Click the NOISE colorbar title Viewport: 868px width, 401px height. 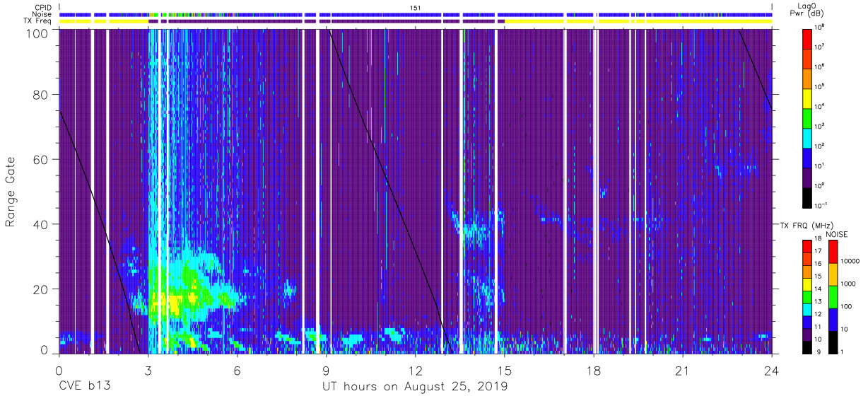[837, 234]
